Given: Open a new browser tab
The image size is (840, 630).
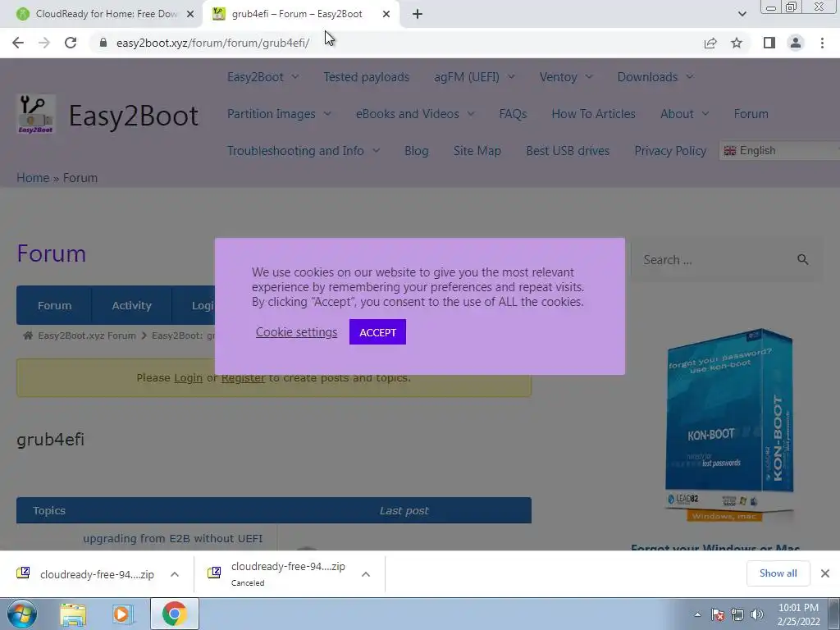Looking at the screenshot, I should 418,14.
